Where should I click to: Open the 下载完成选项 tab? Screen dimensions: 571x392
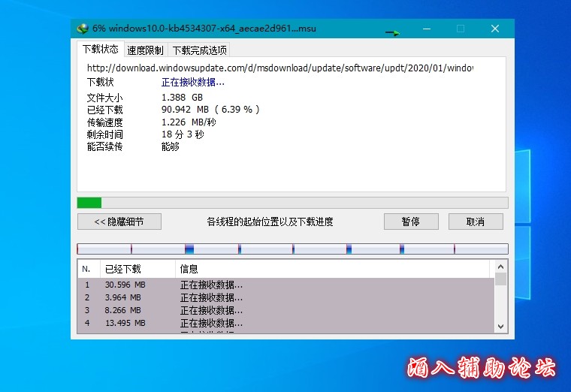point(198,50)
